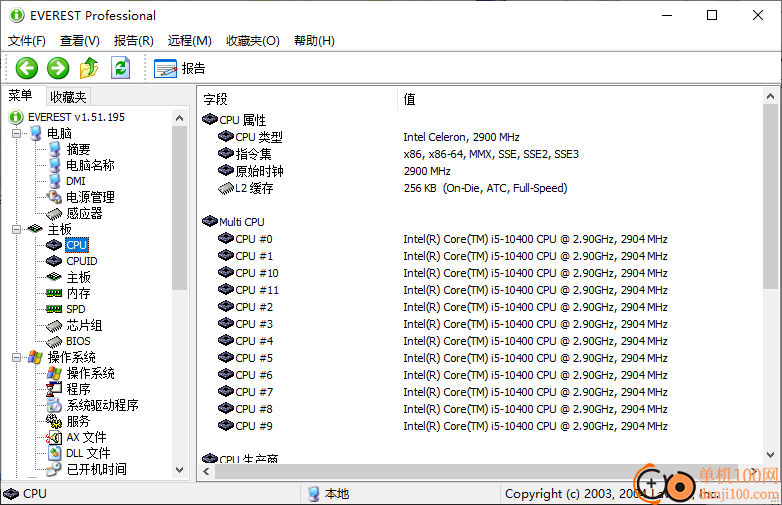
Task: Collapse the 操作系统 parent tree node
Action: point(16,357)
